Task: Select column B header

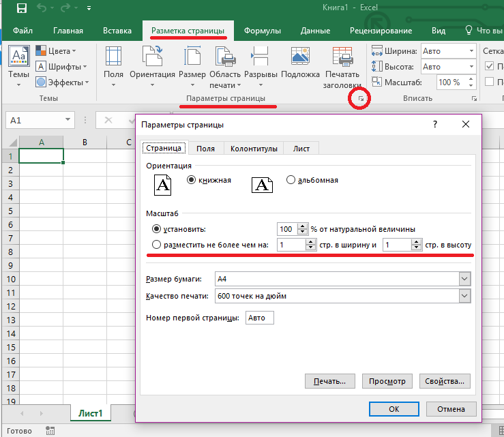Action: pos(85,142)
